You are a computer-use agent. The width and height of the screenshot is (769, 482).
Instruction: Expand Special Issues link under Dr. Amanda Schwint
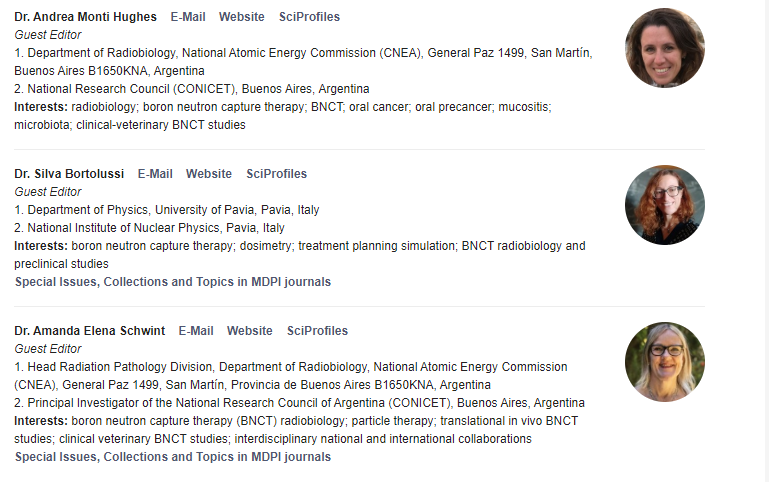(x=172, y=457)
